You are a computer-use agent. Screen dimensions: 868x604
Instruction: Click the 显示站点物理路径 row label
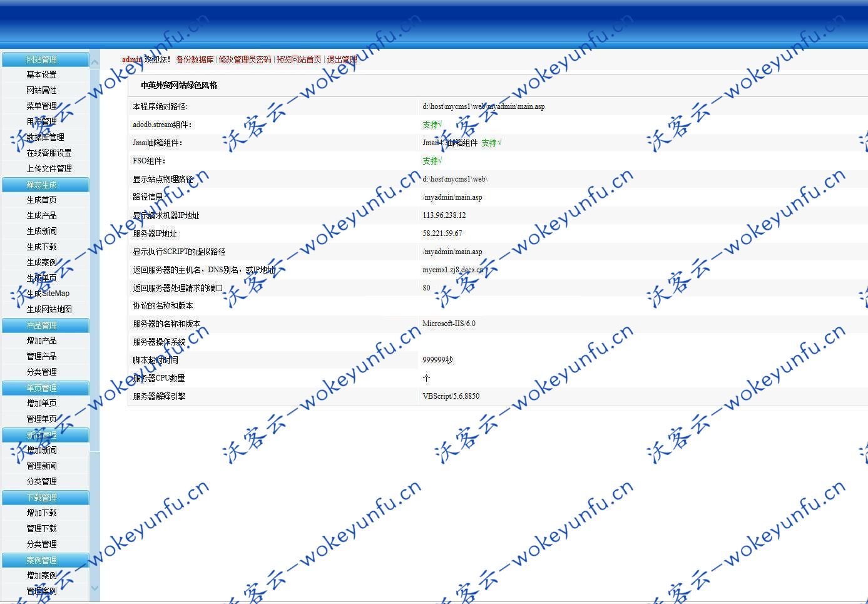click(x=163, y=179)
